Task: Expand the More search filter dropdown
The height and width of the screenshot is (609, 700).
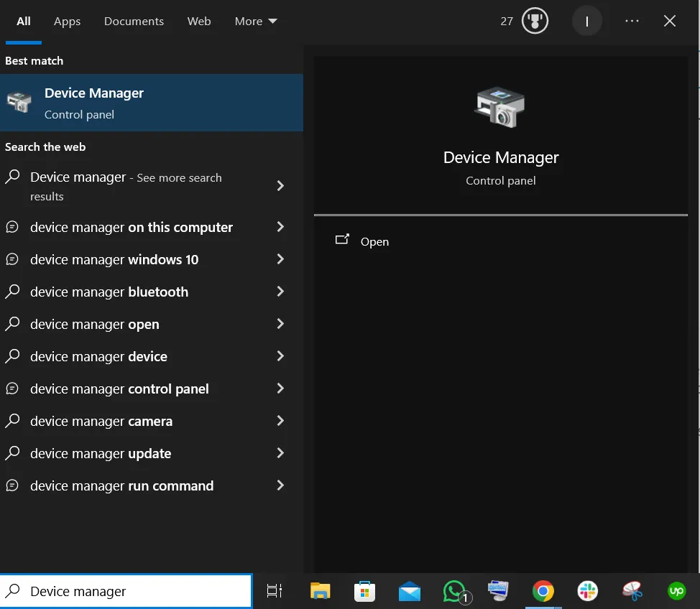Action: pos(256,21)
